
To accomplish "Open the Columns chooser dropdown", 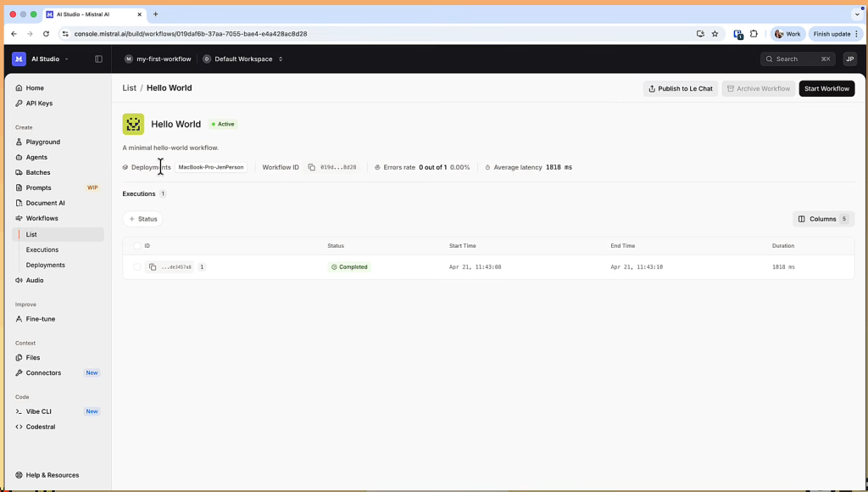I will click(x=823, y=219).
